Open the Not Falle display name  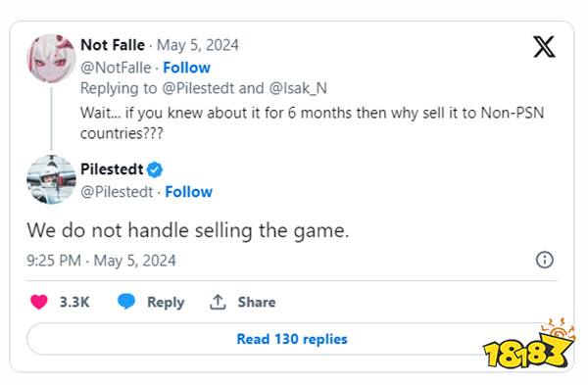[113, 45]
